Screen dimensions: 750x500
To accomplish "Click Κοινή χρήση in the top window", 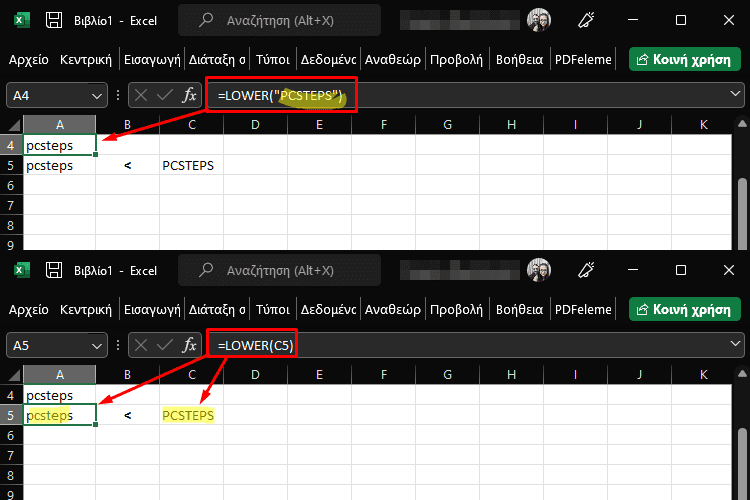I will click(x=684, y=59).
